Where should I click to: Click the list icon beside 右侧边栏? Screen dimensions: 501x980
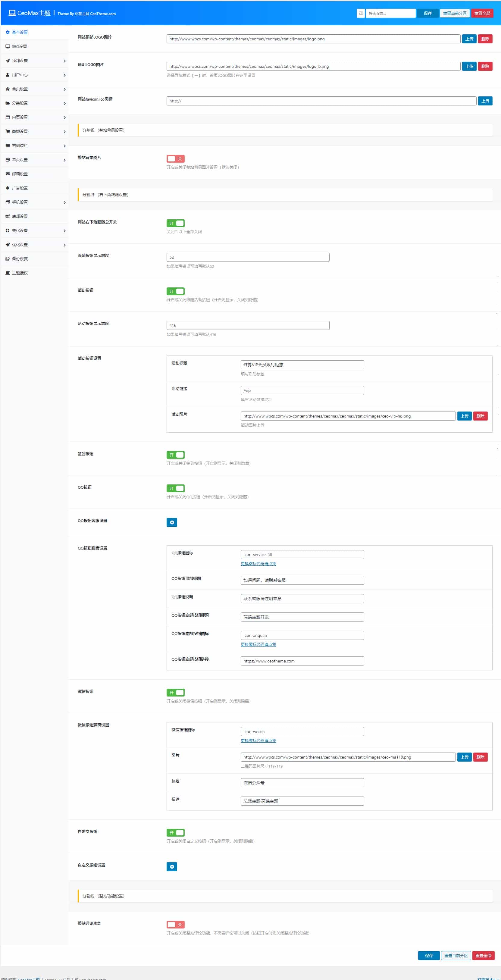(x=8, y=146)
